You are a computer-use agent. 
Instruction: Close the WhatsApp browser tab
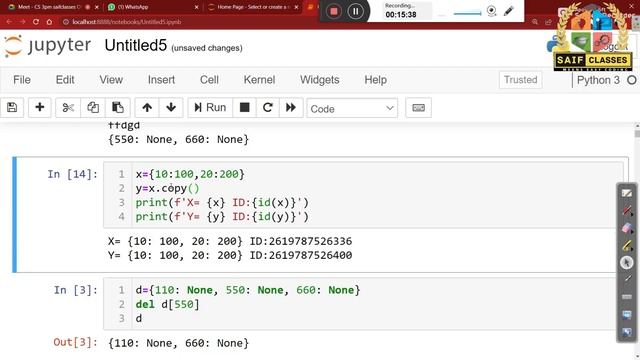pyautogui.click(x=196, y=7)
